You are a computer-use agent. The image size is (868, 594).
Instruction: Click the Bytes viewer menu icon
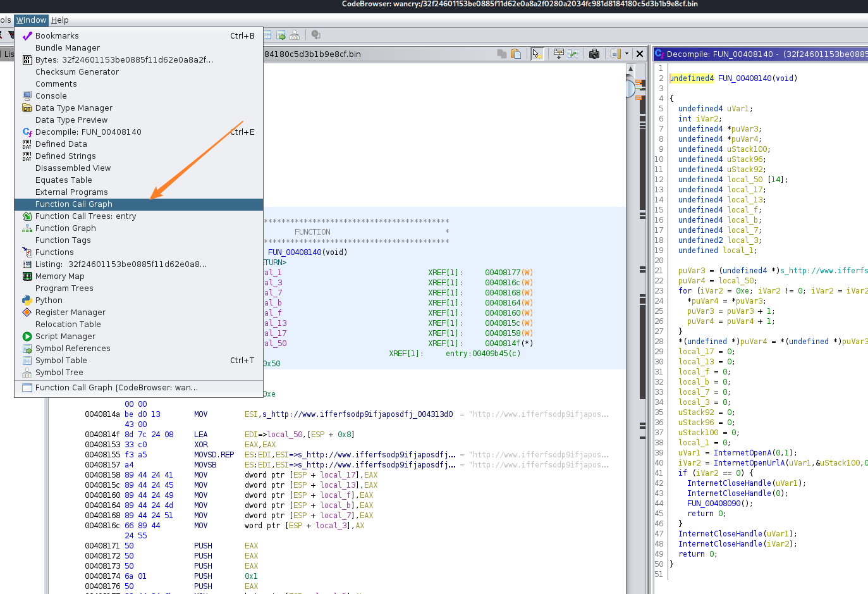(x=27, y=60)
